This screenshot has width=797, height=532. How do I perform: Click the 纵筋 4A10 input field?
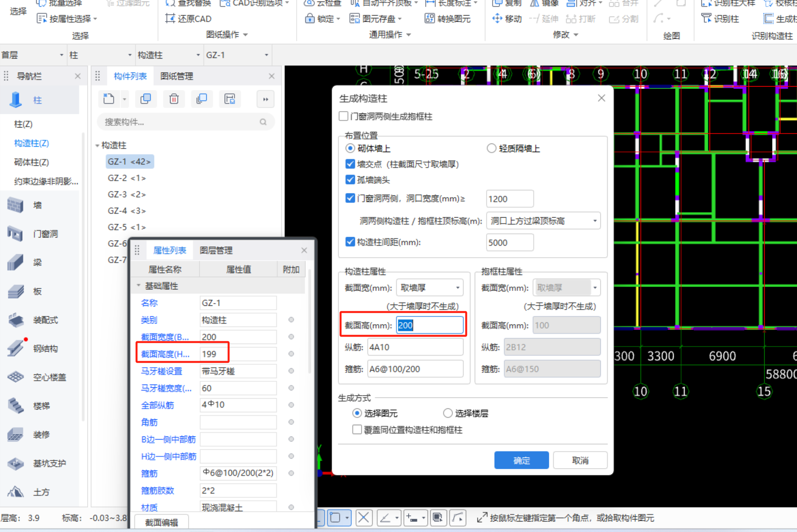(415, 347)
